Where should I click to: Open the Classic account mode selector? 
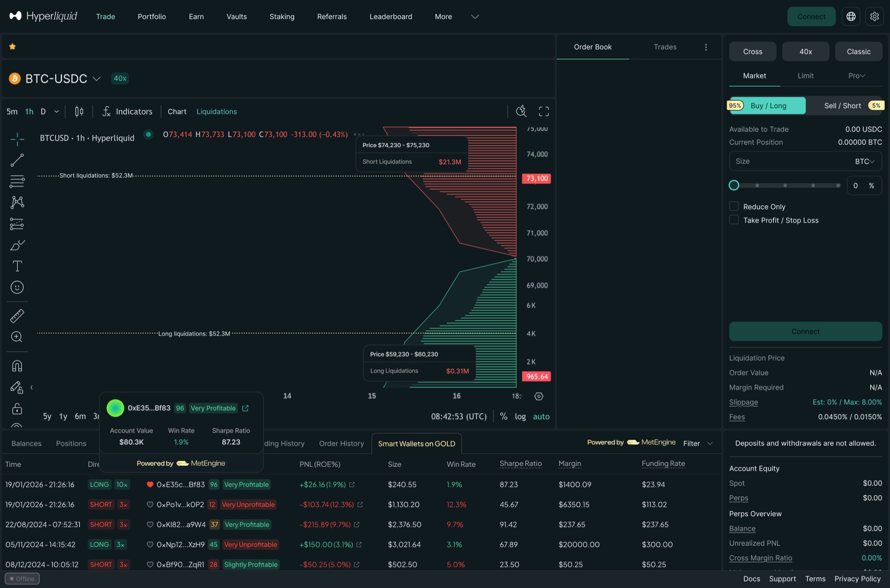[858, 52]
